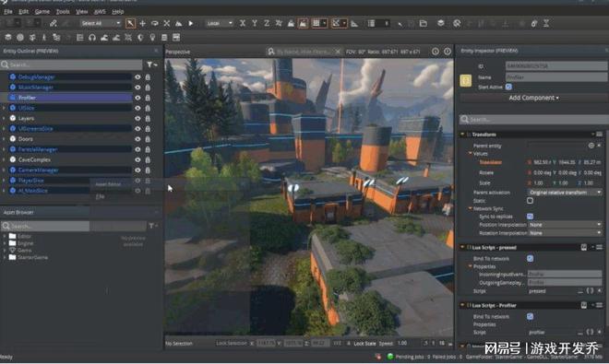This screenshot has width=609, height=364.
Task: Click the Entity Outliner search field
Action: coord(72,65)
